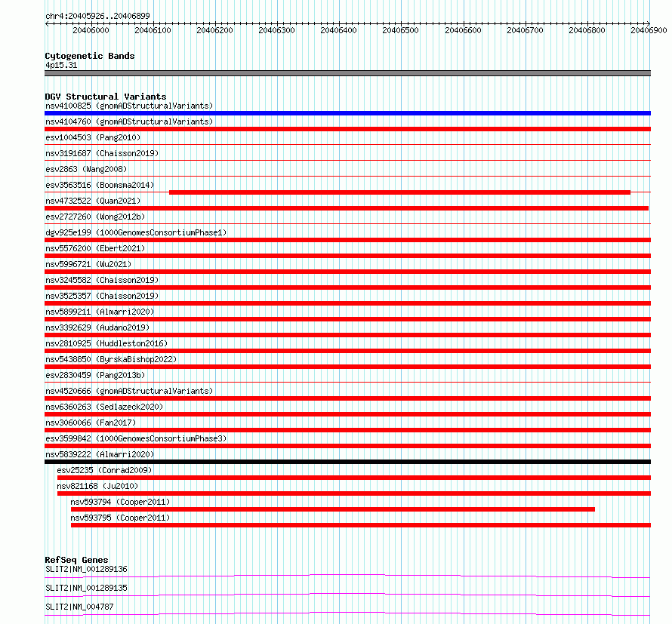Viewport: 672px width, 624px height.
Task: Open variant nsv6360263 (Sedlazeck2020)
Action: (x=104, y=407)
